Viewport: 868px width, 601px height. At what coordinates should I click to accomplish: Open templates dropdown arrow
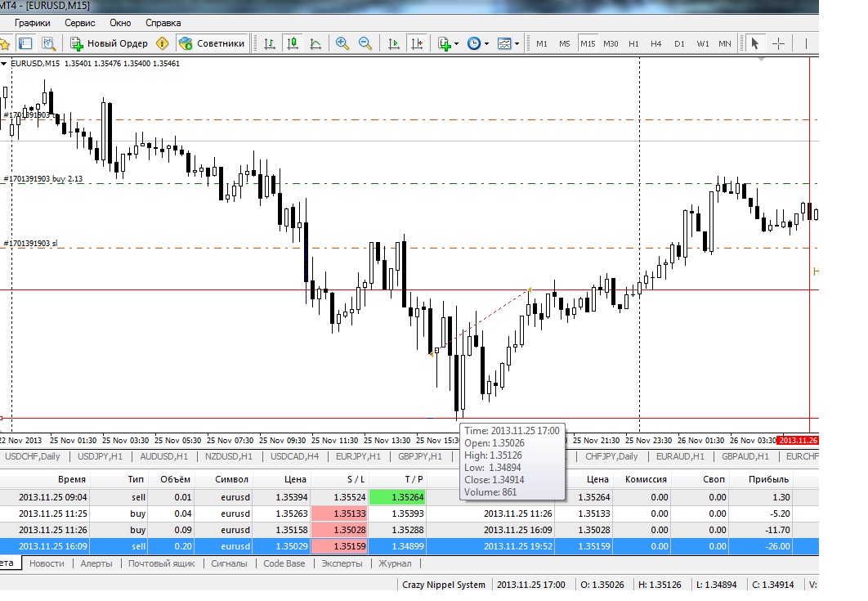517,44
